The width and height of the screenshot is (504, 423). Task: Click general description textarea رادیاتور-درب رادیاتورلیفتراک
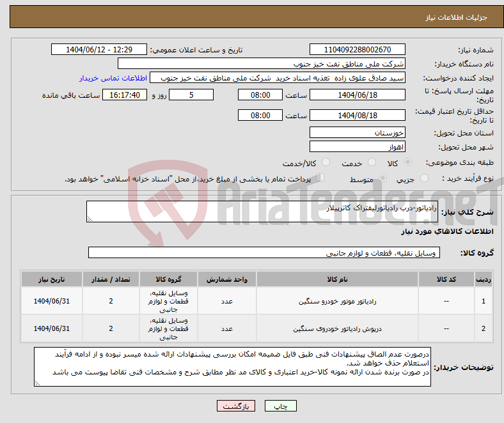[x=262, y=211]
